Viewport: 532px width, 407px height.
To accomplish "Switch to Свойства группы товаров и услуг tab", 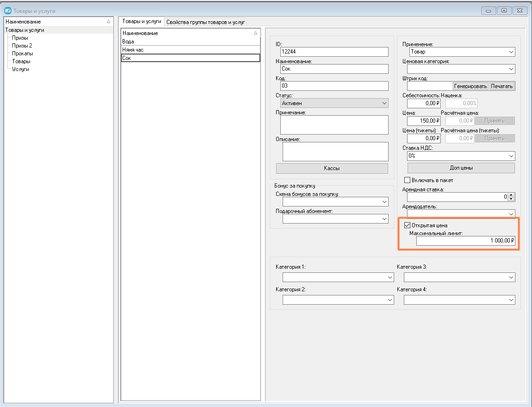I will pyautogui.click(x=206, y=22).
